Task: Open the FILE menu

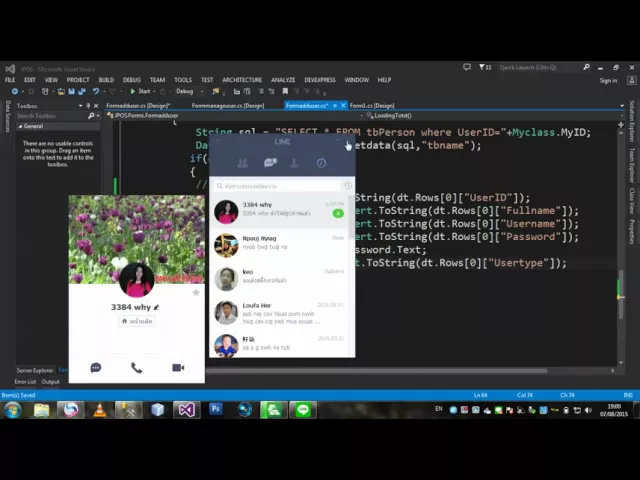Action: 10,80
